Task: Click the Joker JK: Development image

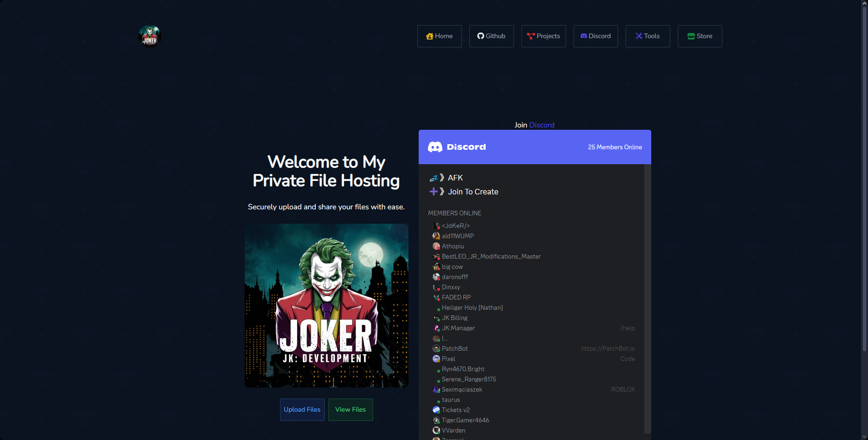Action: click(327, 306)
